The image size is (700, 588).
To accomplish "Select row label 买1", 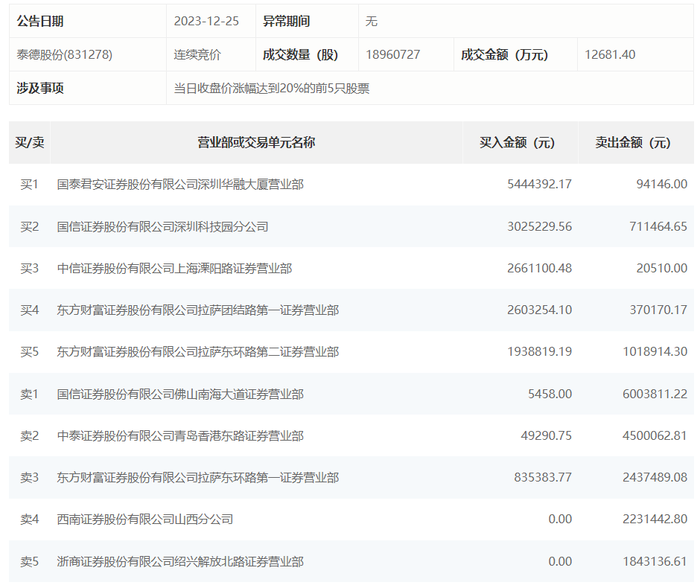I will 29,184.
